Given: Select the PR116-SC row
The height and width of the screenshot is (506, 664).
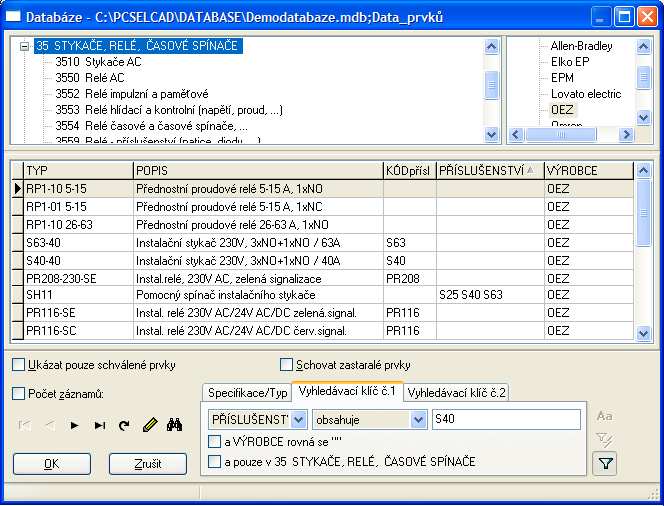Looking at the screenshot, I should pos(322,330).
